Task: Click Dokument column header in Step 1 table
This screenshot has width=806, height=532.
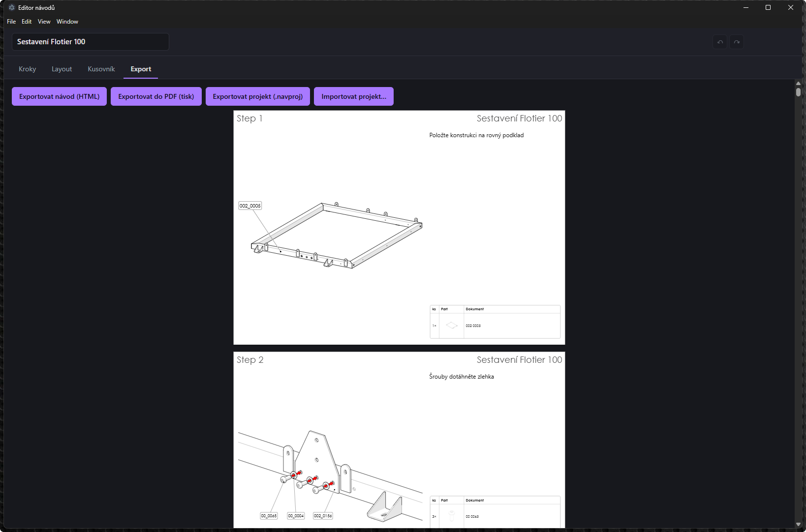Action: point(475,309)
